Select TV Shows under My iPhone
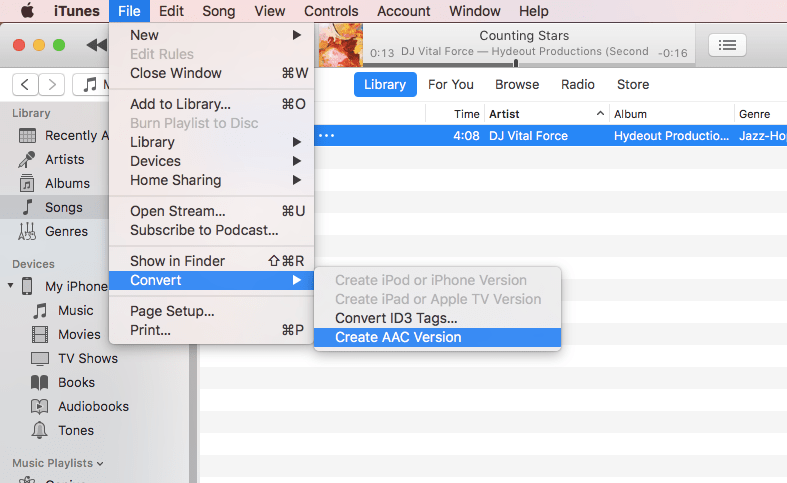Viewport: 787px width, 483px height. [x=88, y=358]
